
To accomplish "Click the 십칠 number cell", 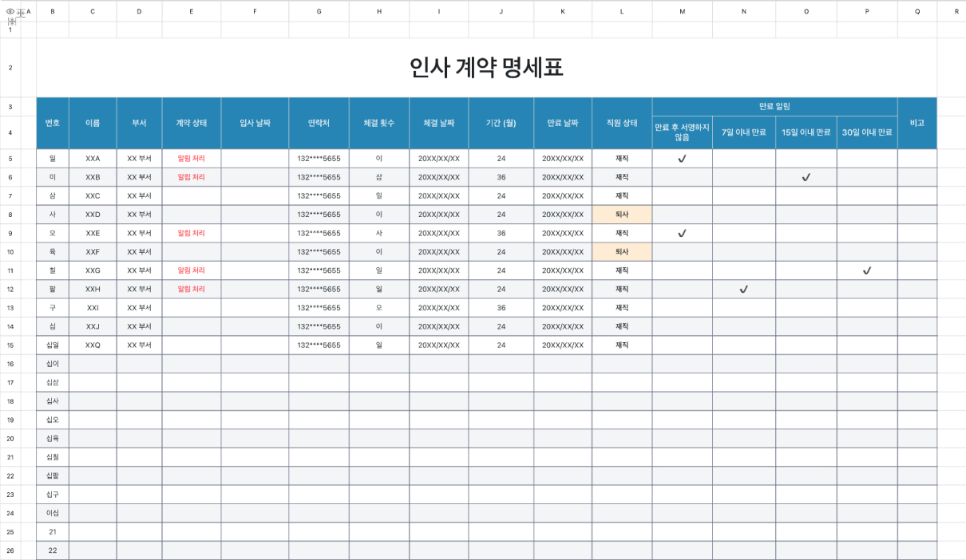I will click(x=53, y=457).
